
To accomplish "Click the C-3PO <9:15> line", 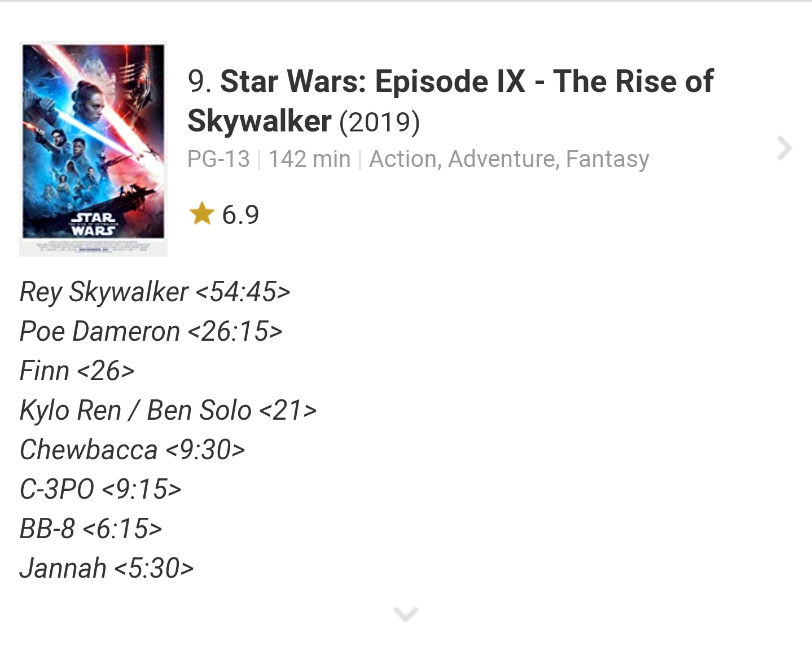I will 100,489.
